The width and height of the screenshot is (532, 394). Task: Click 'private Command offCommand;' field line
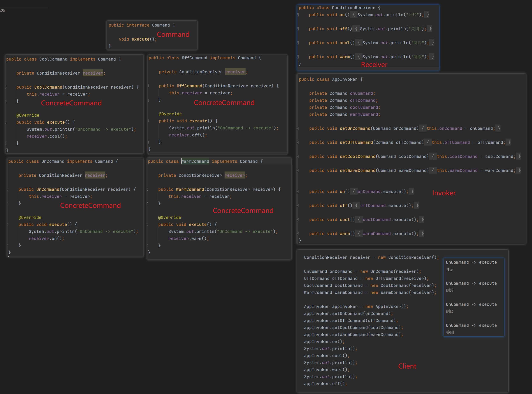344,101
